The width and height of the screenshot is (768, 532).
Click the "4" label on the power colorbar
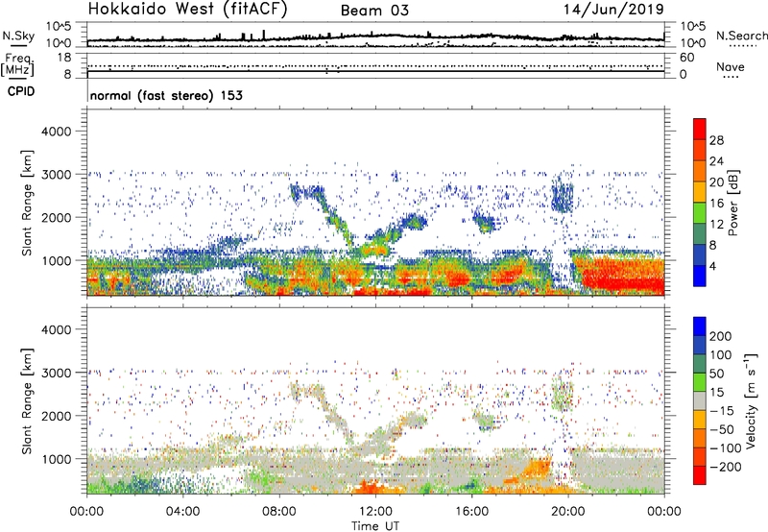point(712,266)
